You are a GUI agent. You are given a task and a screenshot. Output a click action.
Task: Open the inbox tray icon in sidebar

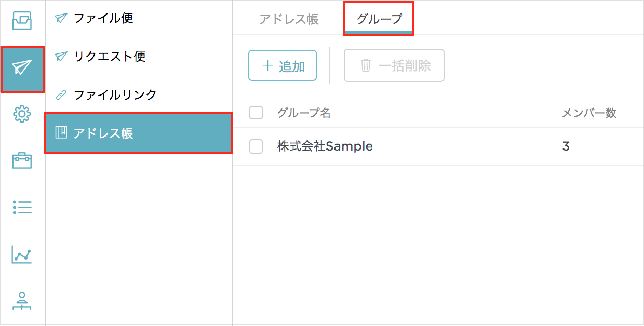coord(22,20)
